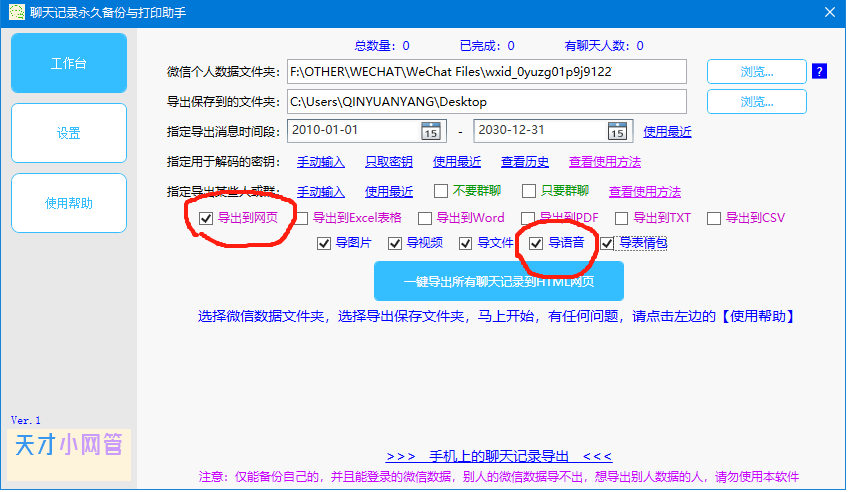Open 查看使用方法 link in the key row
Screen dimensions: 848x492
(x=605, y=162)
